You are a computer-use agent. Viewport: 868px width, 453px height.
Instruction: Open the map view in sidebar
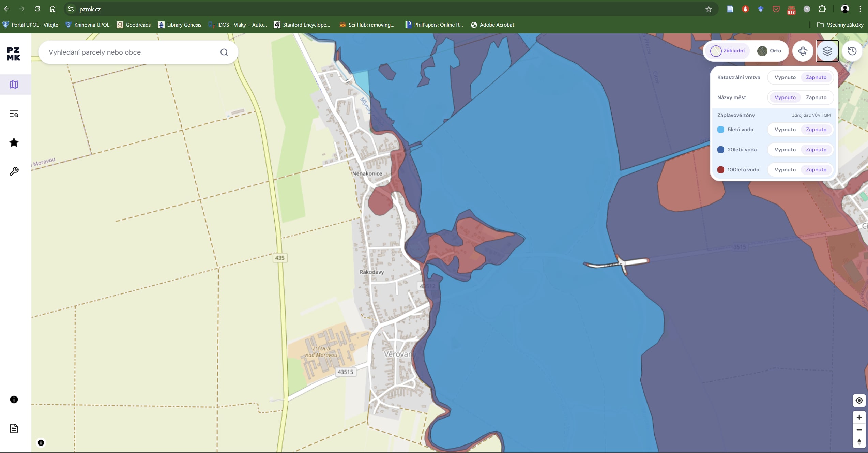click(x=14, y=85)
